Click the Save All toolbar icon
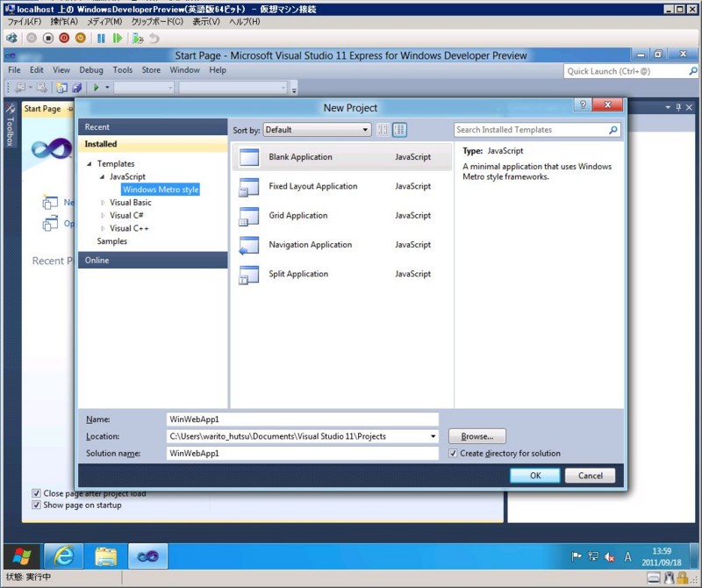 pos(77,88)
